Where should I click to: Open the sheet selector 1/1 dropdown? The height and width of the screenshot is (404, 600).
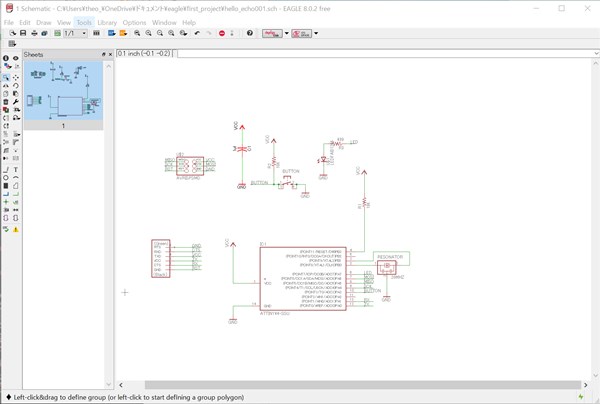click(x=75, y=33)
